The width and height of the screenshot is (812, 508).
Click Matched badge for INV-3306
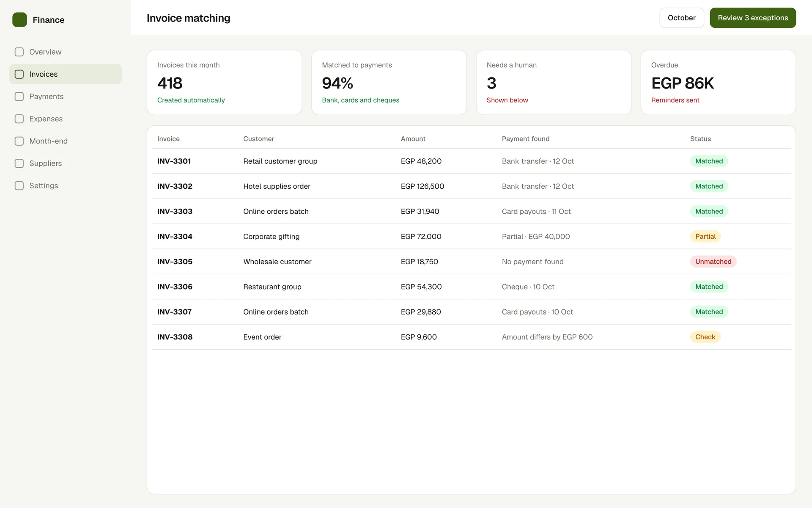point(709,287)
